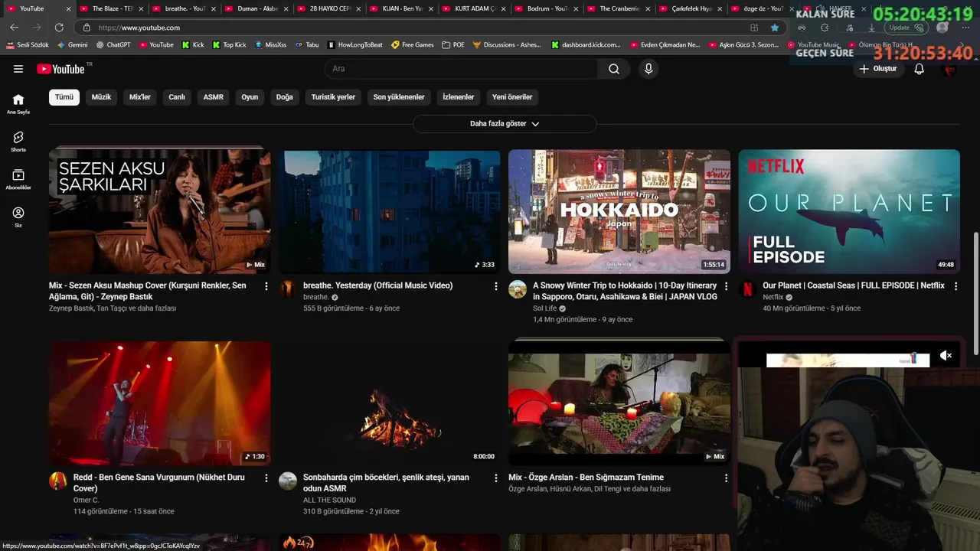Select the Müzik filter chip
980x551 pixels.
coord(101,97)
